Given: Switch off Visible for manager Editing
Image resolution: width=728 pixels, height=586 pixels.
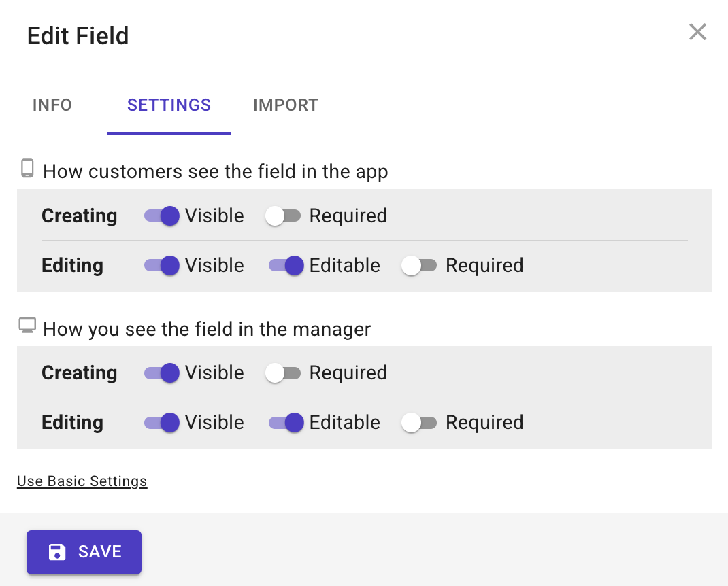Looking at the screenshot, I should coord(162,423).
